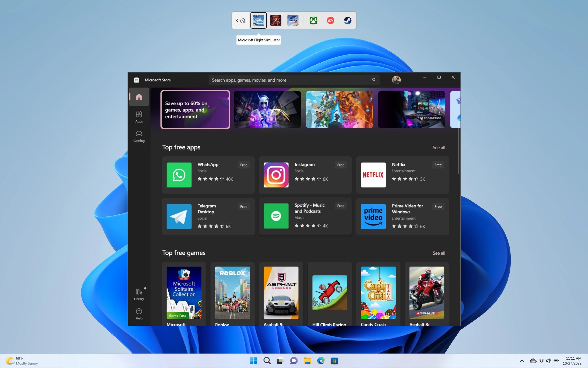This screenshot has height=368, width=588.
Task: Open Help in the Store sidebar
Action: 139,314
